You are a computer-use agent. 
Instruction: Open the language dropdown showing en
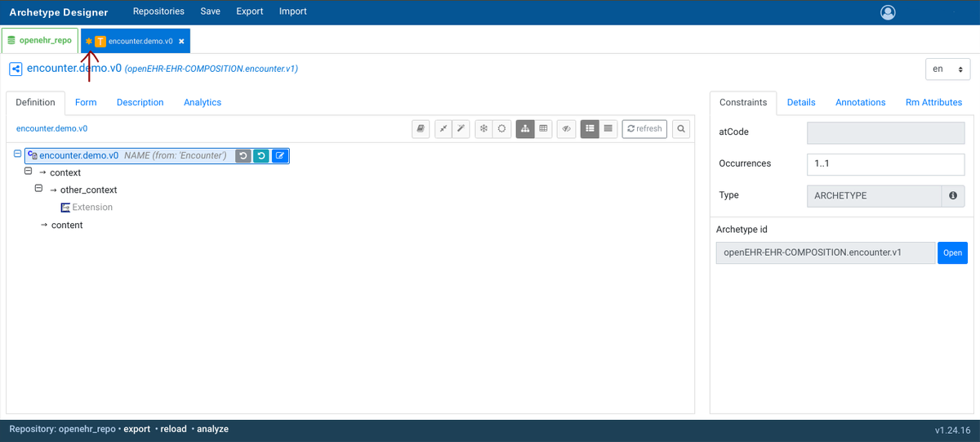(x=947, y=69)
